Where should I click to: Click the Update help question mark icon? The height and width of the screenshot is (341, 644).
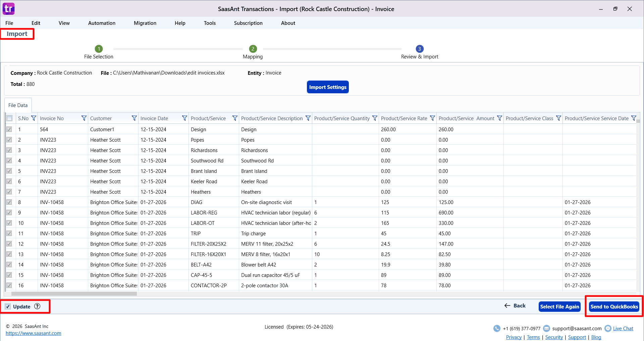[x=37, y=306]
